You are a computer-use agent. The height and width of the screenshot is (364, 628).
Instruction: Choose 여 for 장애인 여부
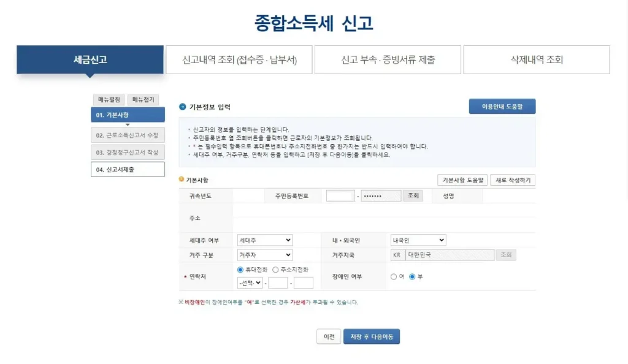tap(393, 277)
